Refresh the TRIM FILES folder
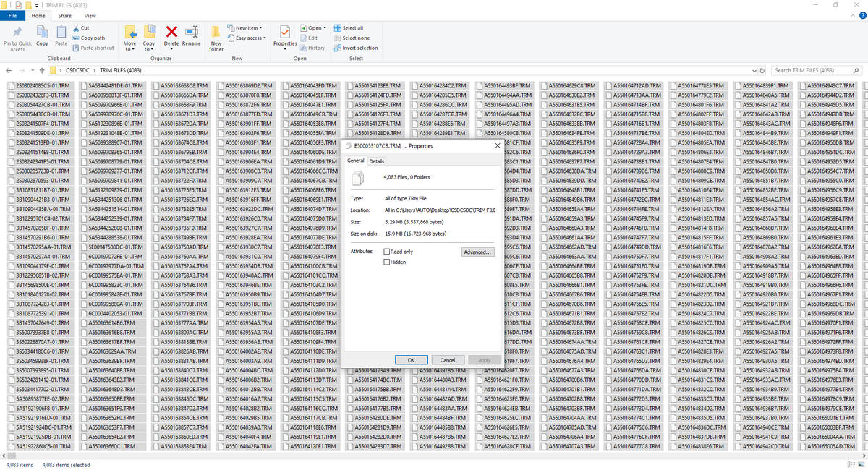This screenshot has width=868, height=470. pos(762,70)
